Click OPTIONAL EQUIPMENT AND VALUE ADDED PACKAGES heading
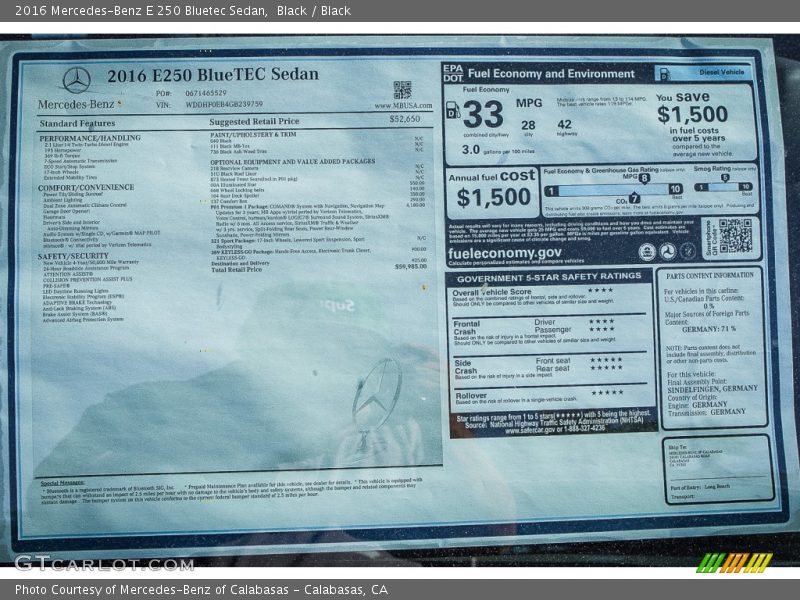 (292, 161)
